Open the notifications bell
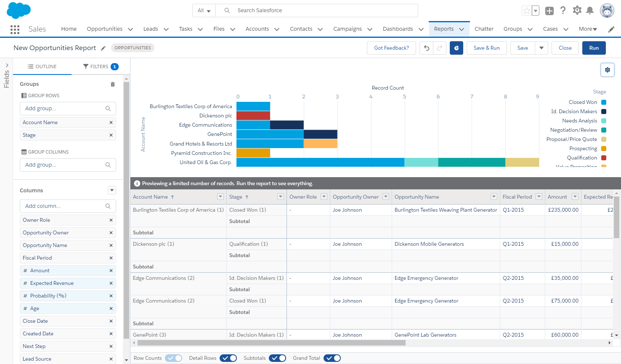This screenshot has width=621, height=364. (x=590, y=11)
